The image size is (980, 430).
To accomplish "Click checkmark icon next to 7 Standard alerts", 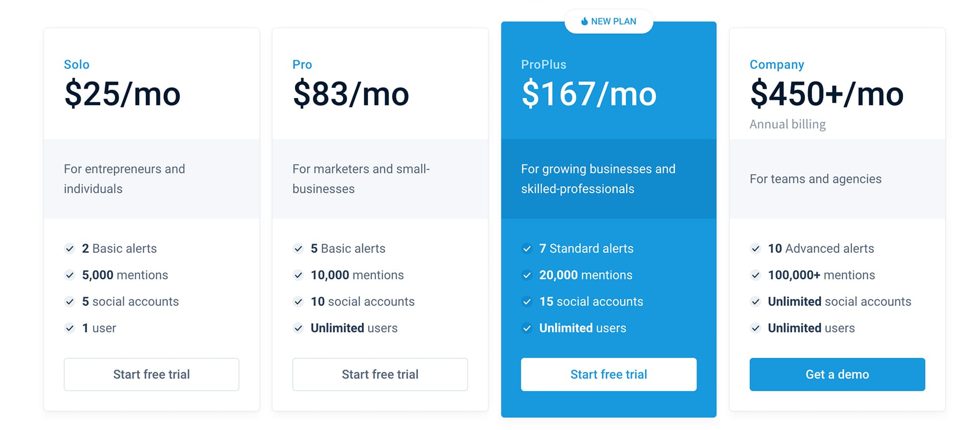I will (527, 249).
